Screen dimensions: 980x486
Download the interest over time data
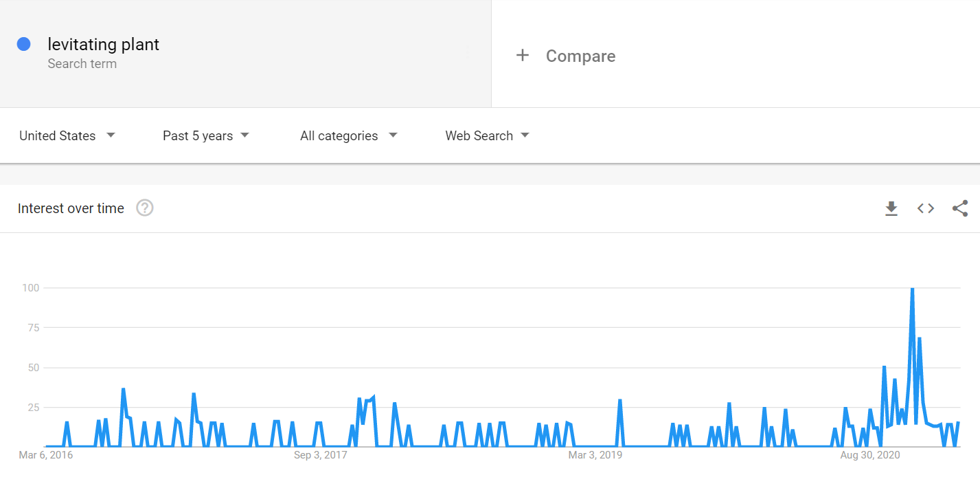click(891, 208)
